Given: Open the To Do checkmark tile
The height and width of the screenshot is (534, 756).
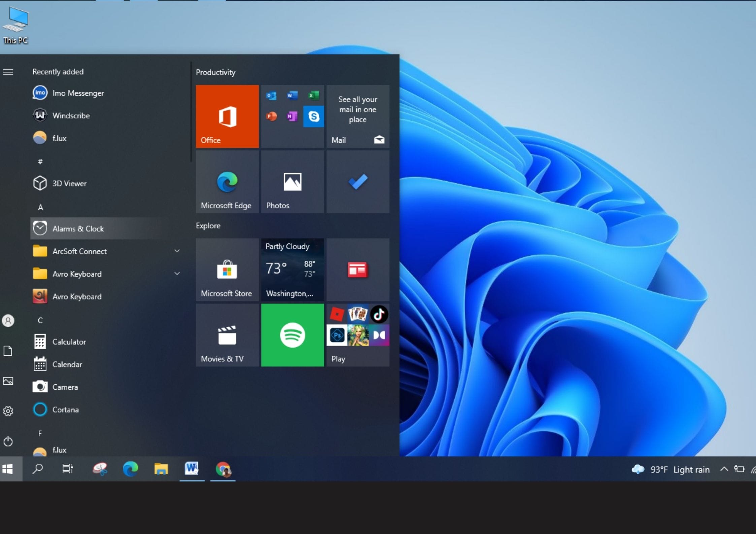Looking at the screenshot, I should (358, 182).
